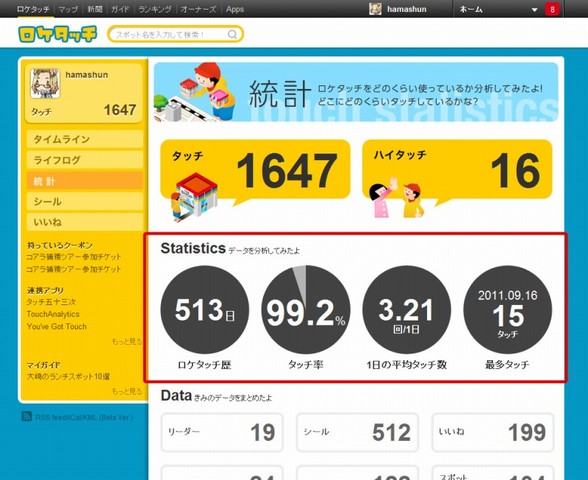The height and width of the screenshot is (480, 588).
Task: Select タイムライン in sidebar
Action: [x=85, y=140]
